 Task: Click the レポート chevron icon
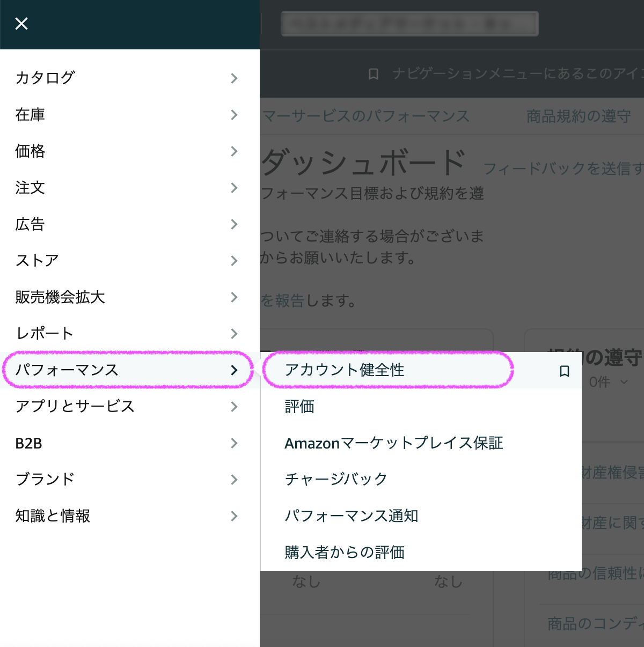point(234,334)
